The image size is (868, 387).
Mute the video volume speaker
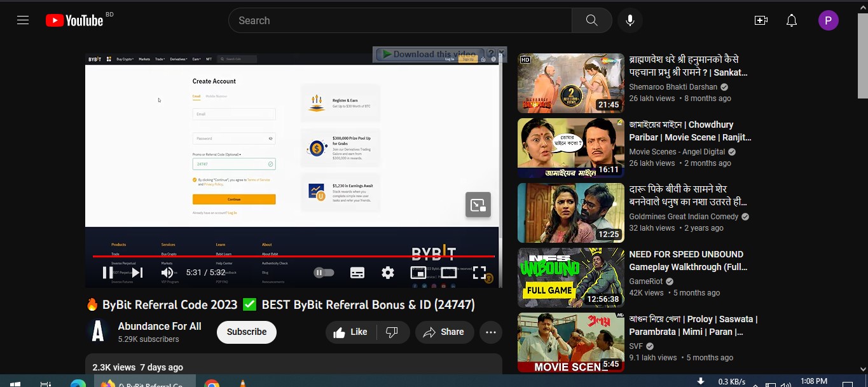[167, 273]
